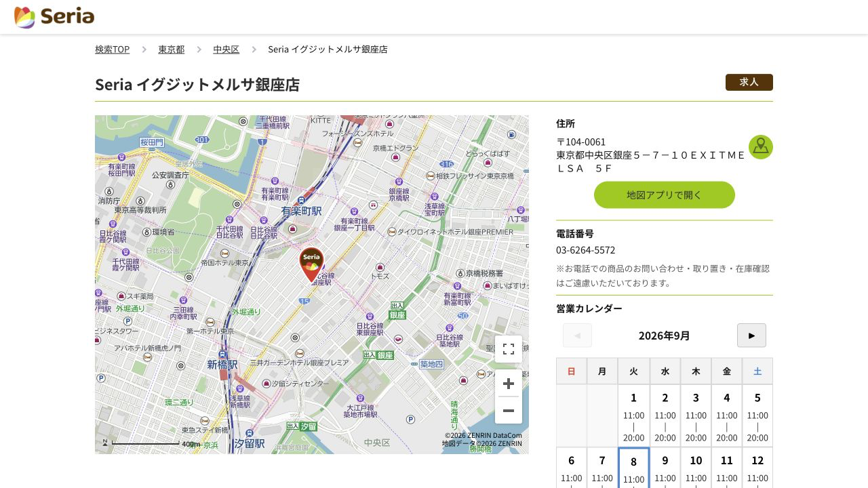Click the store title Seria イグジットメルサ銀座店
This screenshot has height=488, width=868.
[x=197, y=85]
